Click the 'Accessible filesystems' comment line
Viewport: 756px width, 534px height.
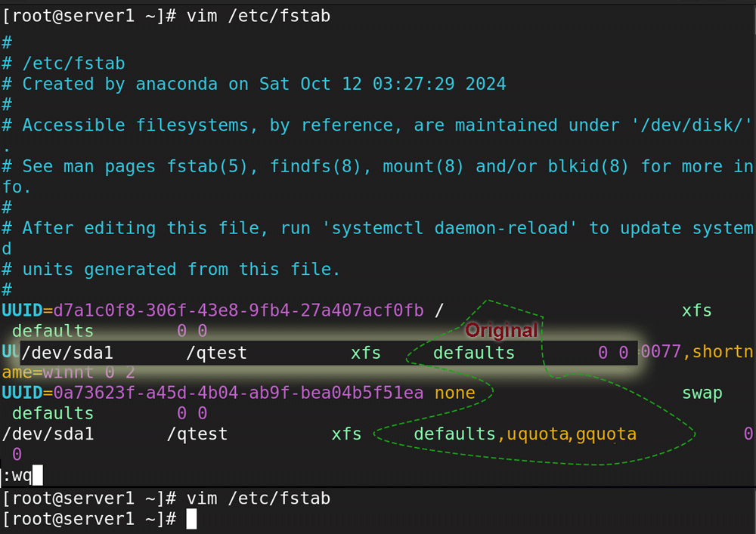(376, 125)
